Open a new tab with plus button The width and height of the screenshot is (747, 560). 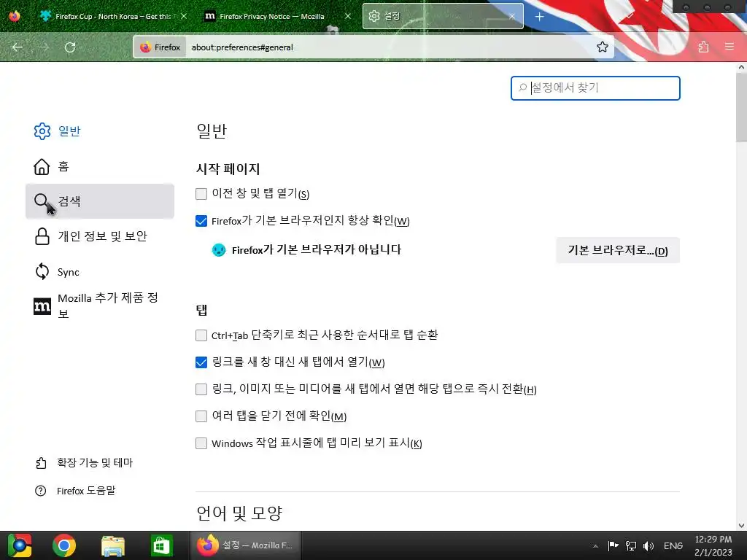pyautogui.click(x=539, y=17)
